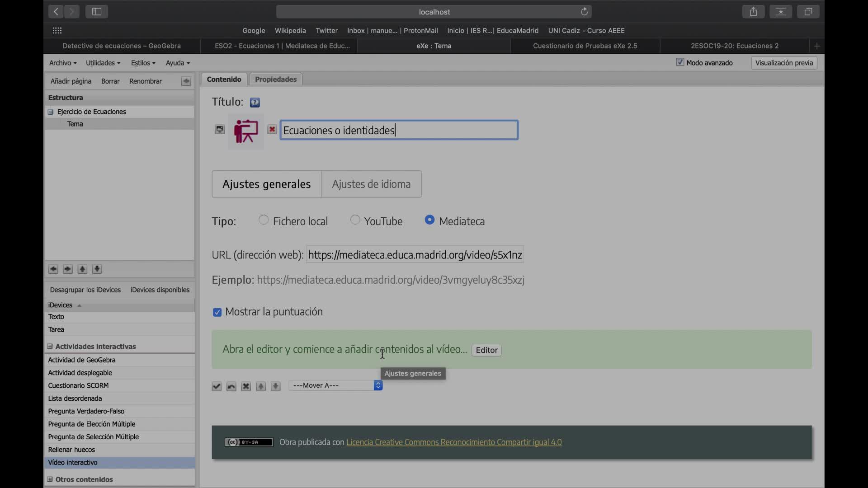Click the Título help question-mark icon

255,103
